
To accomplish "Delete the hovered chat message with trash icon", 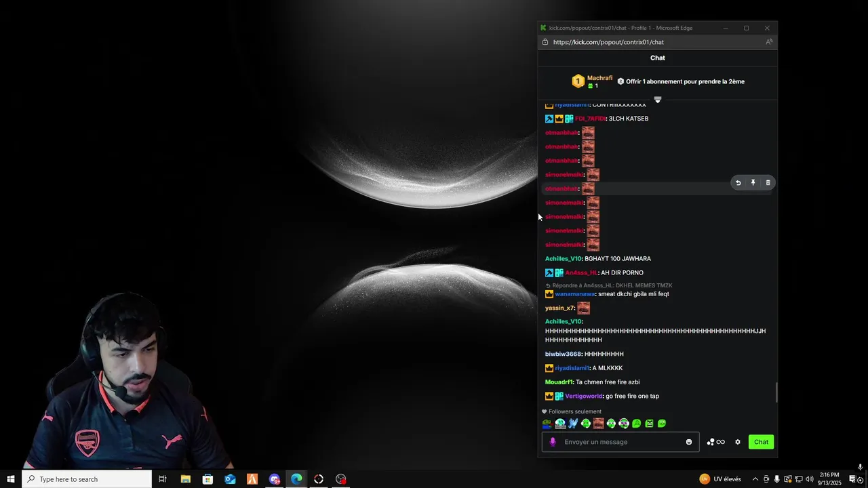I will coord(768,182).
